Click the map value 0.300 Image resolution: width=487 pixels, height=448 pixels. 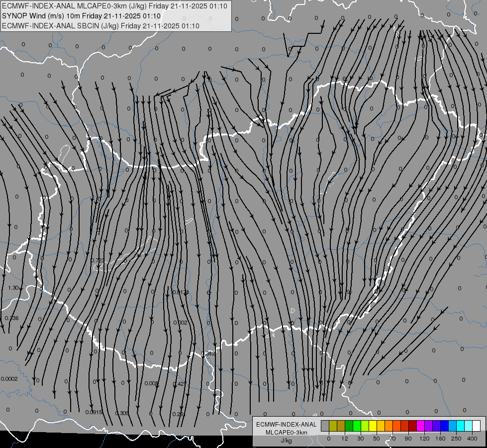coord(122,413)
